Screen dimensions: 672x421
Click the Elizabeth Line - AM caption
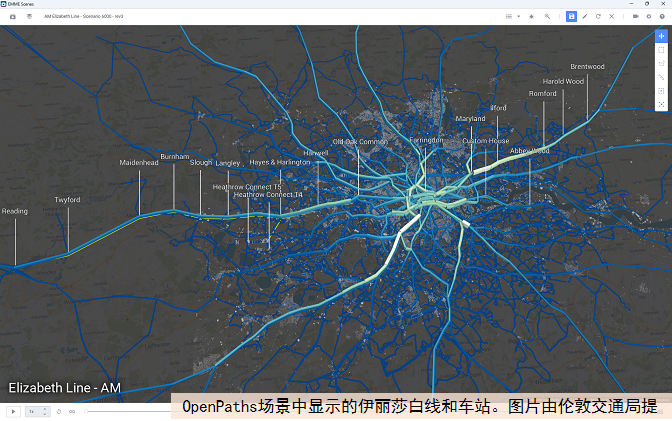[x=65, y=388]
